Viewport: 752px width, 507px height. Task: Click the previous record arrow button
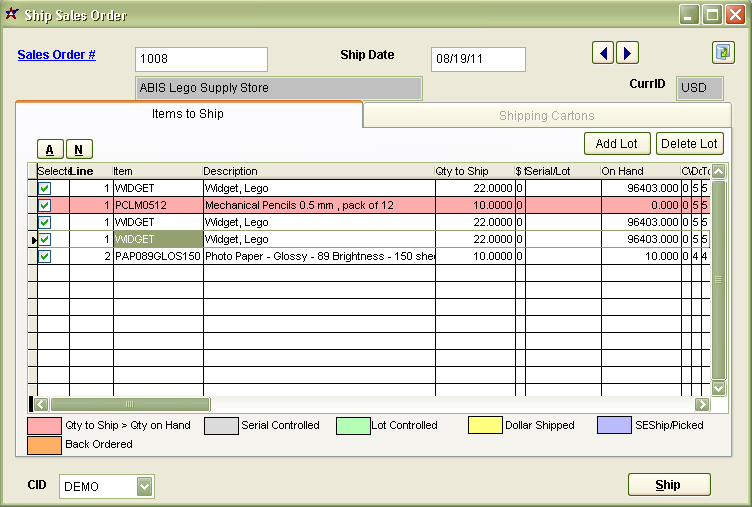602,53
